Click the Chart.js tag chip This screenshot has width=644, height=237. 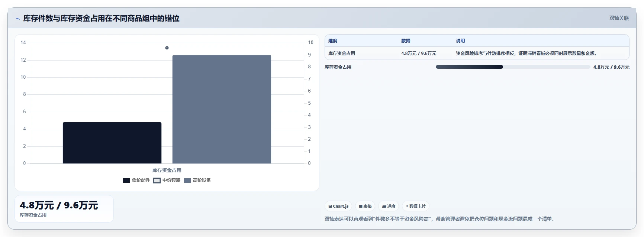click(338, 206)
